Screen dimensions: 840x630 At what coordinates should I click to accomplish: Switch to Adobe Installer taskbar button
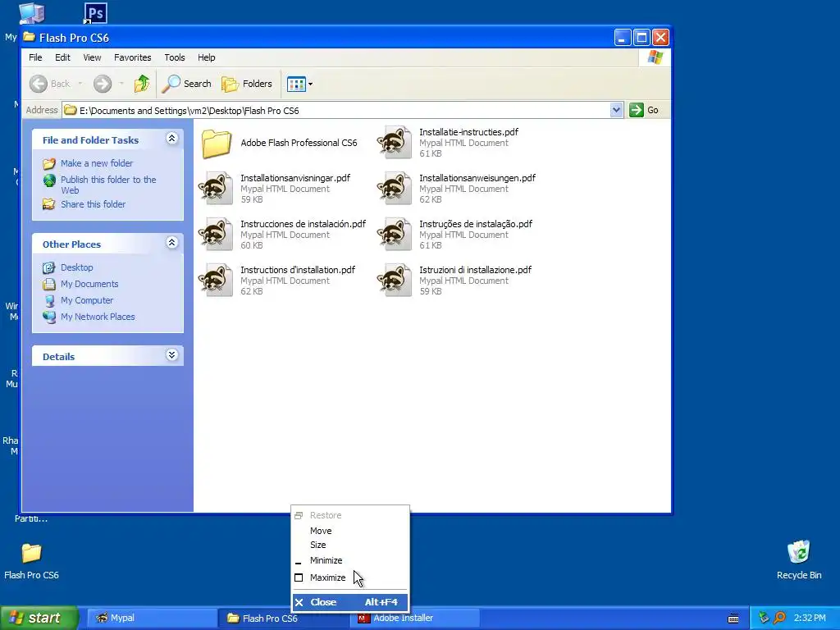pos(413,618)
